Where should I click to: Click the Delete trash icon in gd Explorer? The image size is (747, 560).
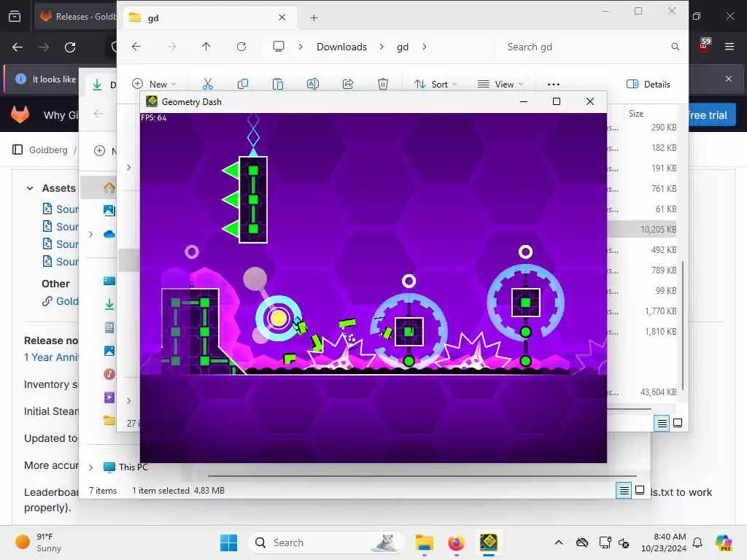tap(382, 85)
